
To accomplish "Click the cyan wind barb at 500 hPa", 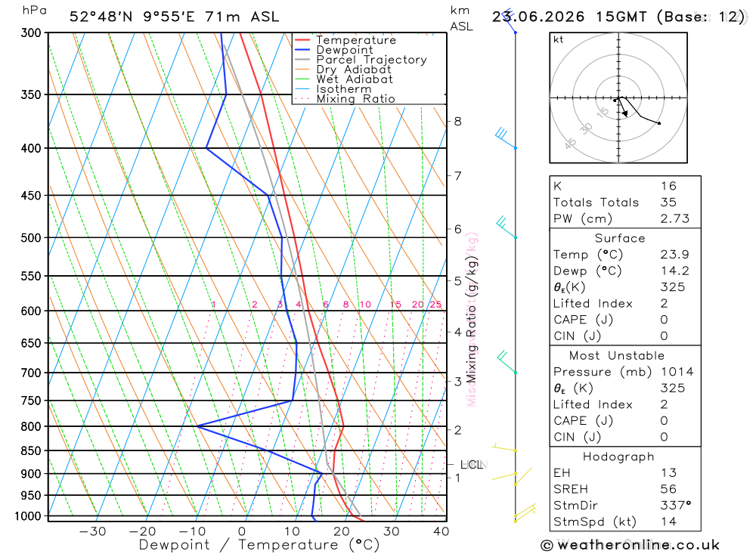I will tap(507, 227).
